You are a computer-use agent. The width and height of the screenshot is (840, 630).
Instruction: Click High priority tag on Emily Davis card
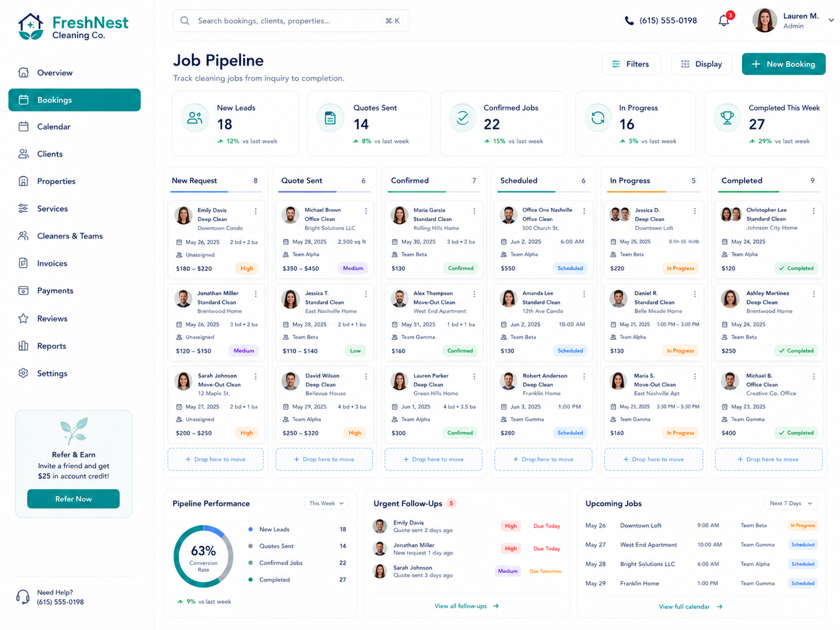tap(247, 269)
